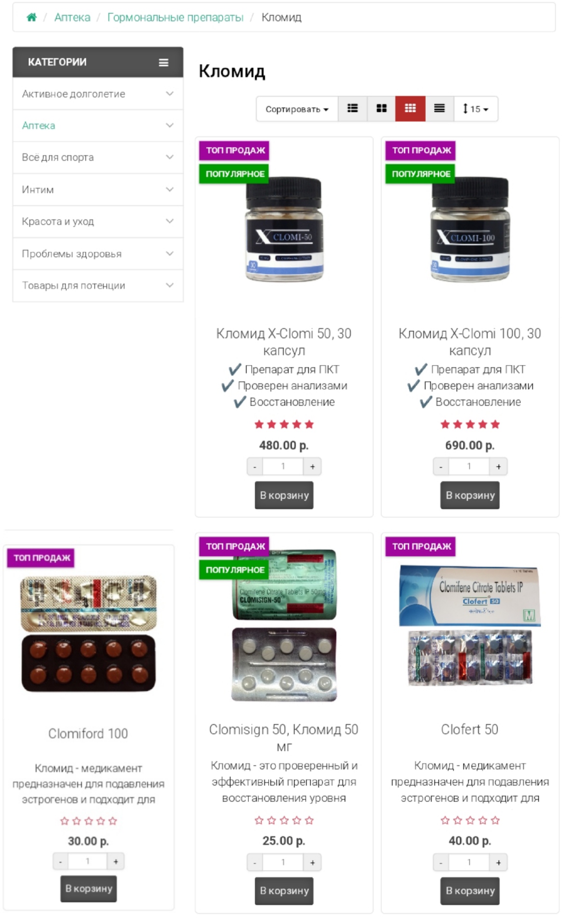The image size is (571, 924).
Task: Increase quantity for X-Clomi 100 with plus
Action: coord(498,466)
